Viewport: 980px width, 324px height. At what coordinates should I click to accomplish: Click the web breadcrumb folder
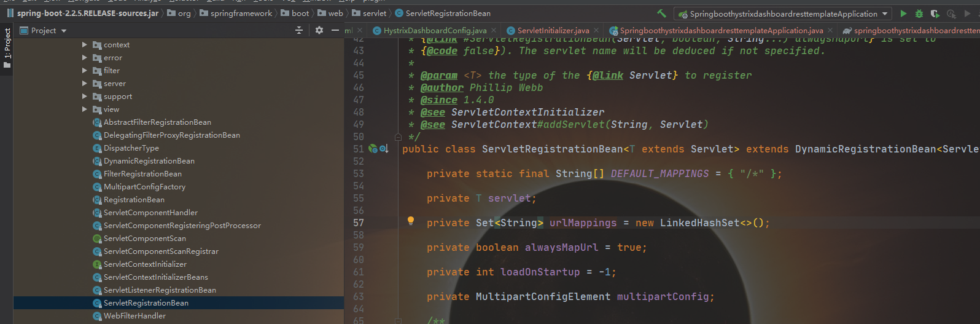click(x=330, y=13)
